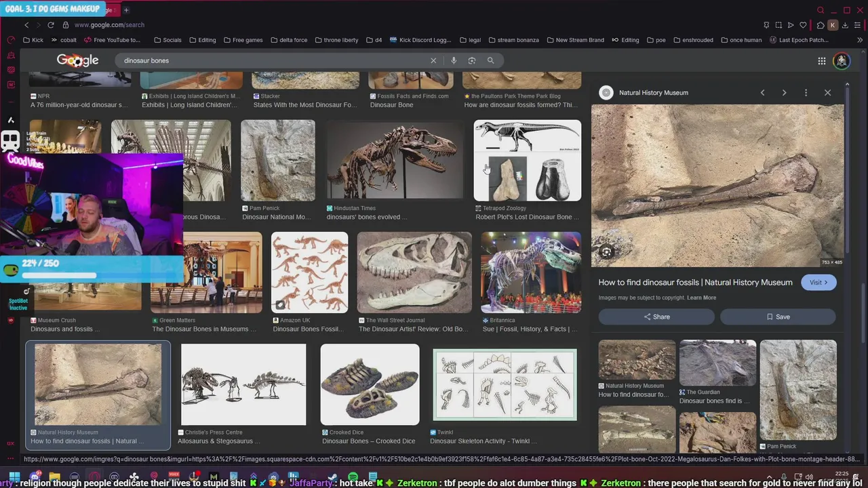Go back using the browser back arrow
The width and height of the screenshot is (868, 488).
click(26, 25)
